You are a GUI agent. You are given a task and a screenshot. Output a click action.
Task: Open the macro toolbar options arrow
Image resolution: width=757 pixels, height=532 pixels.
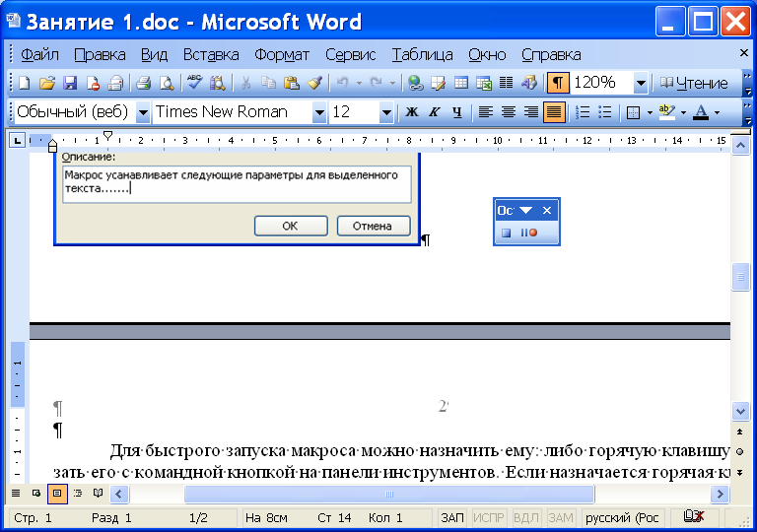(x=525, y=211)
